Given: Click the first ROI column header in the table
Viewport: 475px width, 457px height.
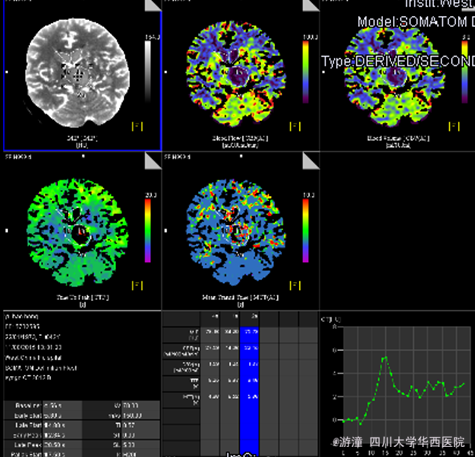Looking at the screenshot, I should (210, 317).
